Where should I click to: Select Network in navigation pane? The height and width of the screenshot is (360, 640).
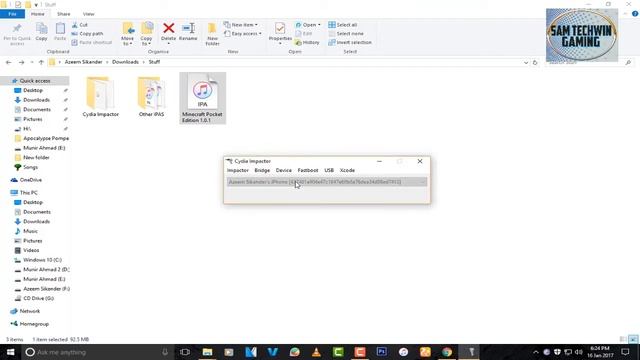[x=30, y=311]
